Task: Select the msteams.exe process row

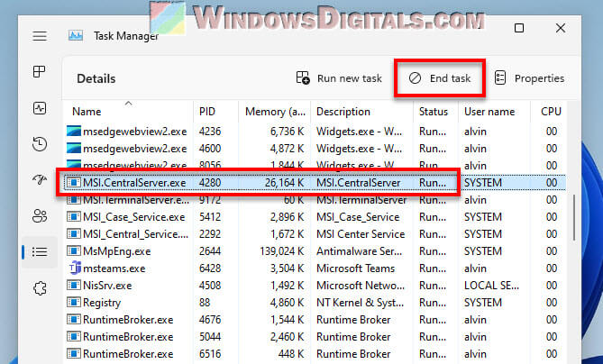Action: click(315, 268)
